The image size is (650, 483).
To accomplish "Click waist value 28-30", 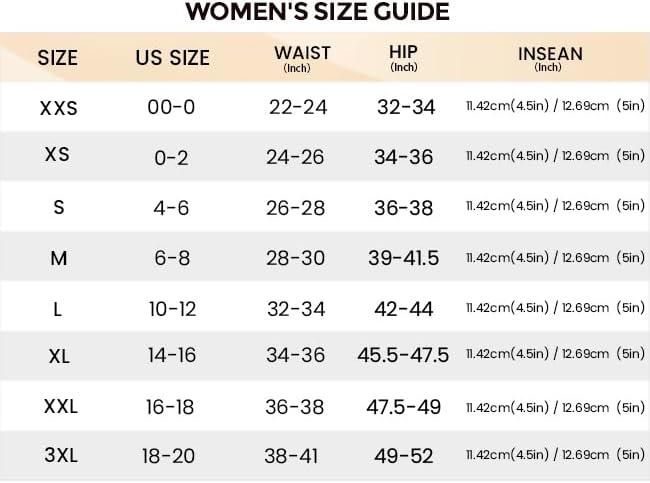I will pos(295,258).
